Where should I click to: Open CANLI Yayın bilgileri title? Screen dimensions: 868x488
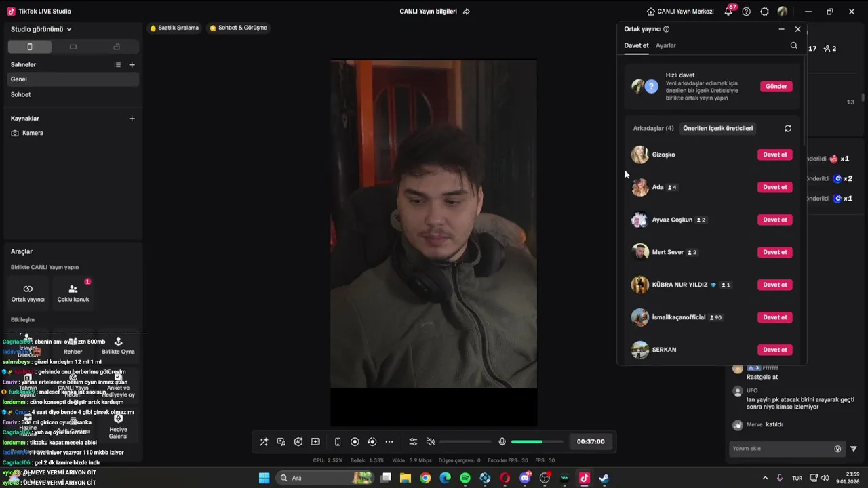429,12
